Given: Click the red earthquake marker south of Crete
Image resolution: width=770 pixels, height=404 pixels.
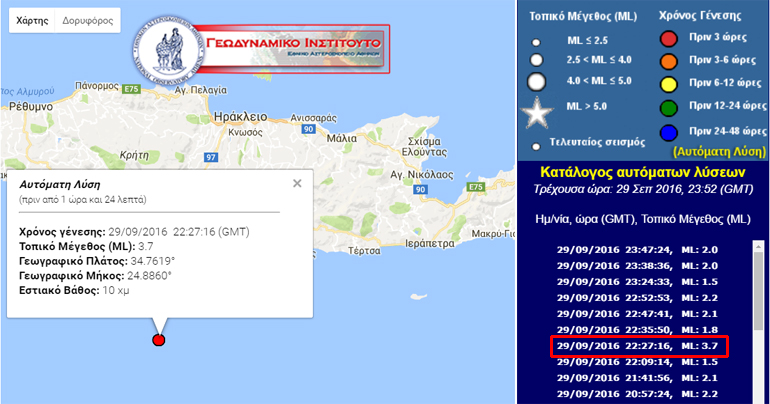Looking at the screenshot, I should (158, 340).
